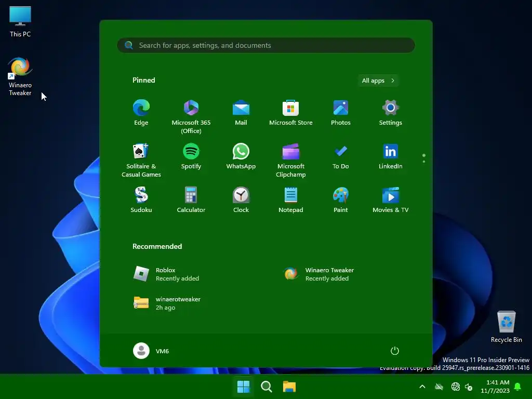
Task: Launch Movies & TV
Action: [x=391, y=200]
